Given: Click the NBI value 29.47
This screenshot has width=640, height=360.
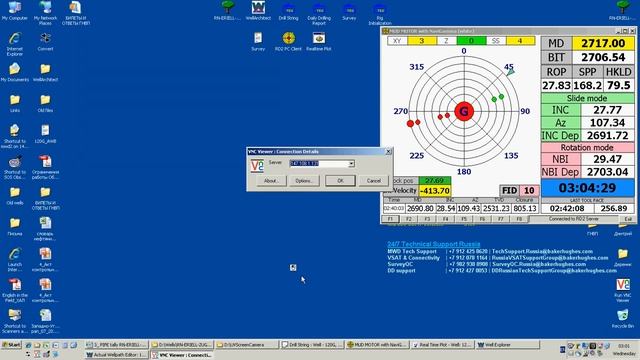Looking at the screenshot, I should tap(607, 159).
